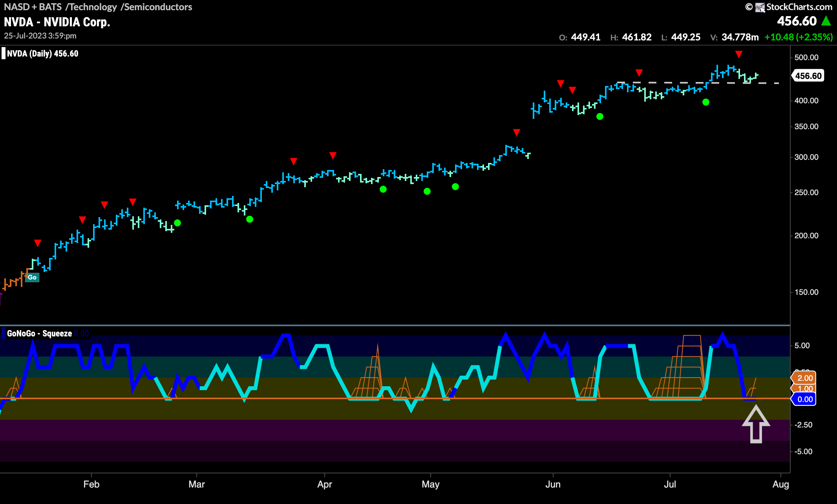Click the May label on the time axis
Viewport: 837px width, 504px height.
[431, 484]
